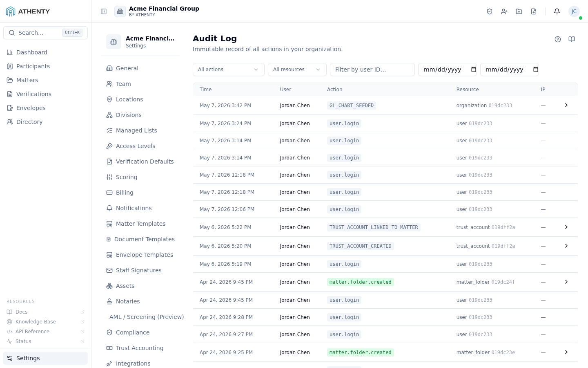Open calendar picker of the first date field
The height and width of the screenshot is (368, 588).
pos(474,70)
